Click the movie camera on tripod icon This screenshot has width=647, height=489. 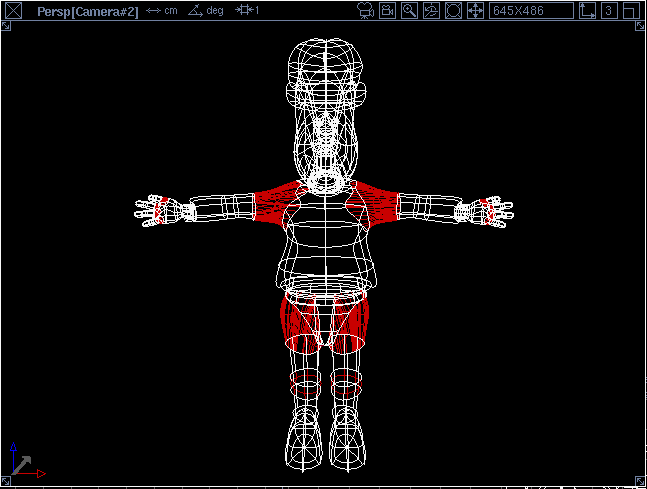click(366, 11)
